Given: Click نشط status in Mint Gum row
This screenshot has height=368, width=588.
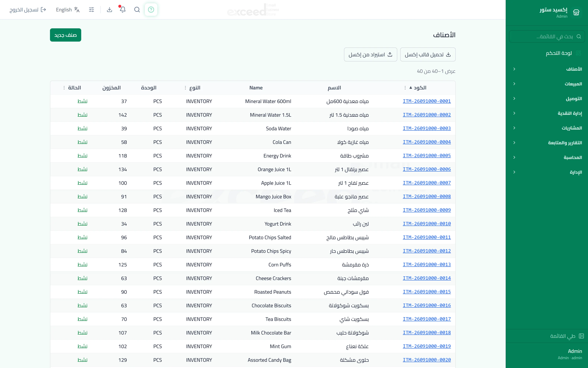Looking at the screenshot, I should 82,346.
